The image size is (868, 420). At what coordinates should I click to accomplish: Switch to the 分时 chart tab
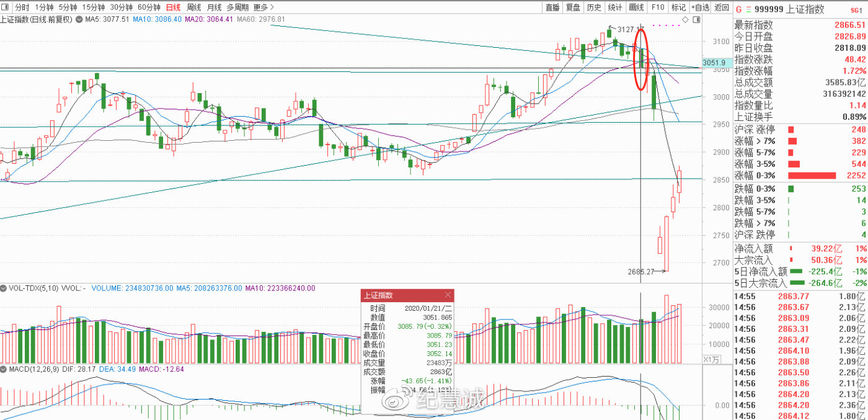coord(22,7)
